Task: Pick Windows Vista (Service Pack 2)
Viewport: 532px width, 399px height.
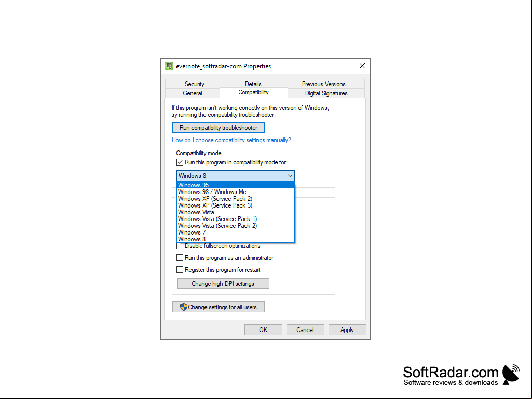Action: (x=236, y=226)
